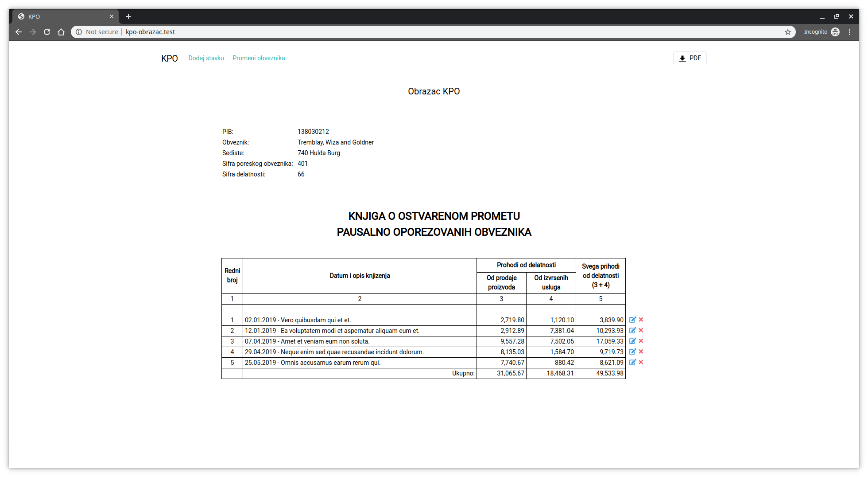Viewport: 868px width, 477px height.
Task: Edit the 07.04.2019 'Amet et veniam' entry
Action: tap(633, 341)
